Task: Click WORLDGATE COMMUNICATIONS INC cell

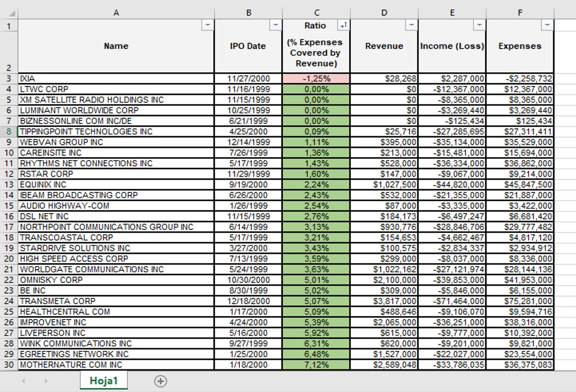Action: [x=116, y=269]
